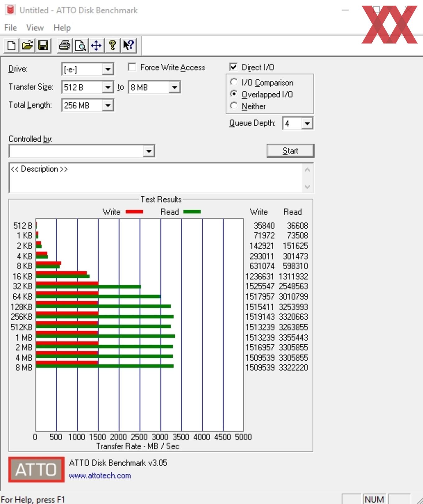Image resolution: width=423 pixels, height=504 pixels.
Task: Open Print Preview from the toolbar
Action: point(81,46)
